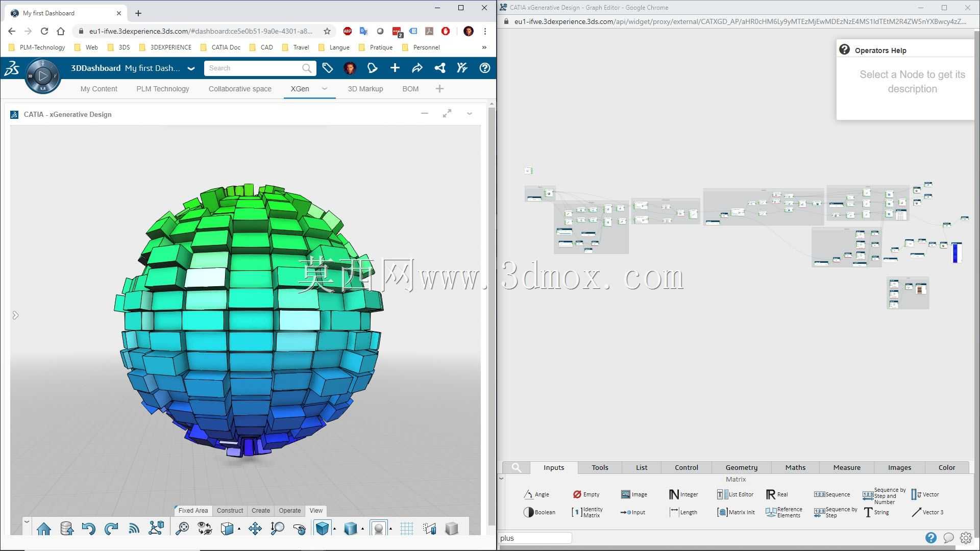Click the Pan four-arrow icon

[255, 529]
